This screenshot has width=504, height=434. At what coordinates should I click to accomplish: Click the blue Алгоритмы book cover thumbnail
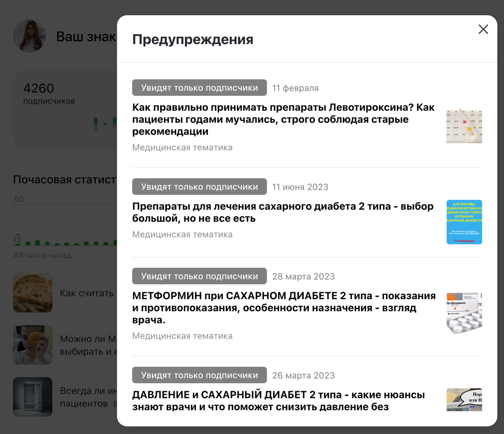[464, 222]
